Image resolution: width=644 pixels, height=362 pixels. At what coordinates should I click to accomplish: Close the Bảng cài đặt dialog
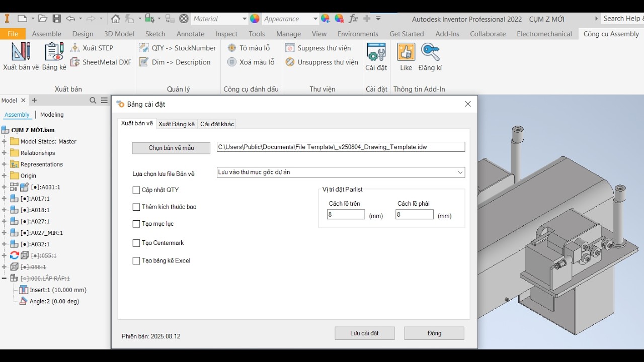pyautogui.click(x=468, y=104)
